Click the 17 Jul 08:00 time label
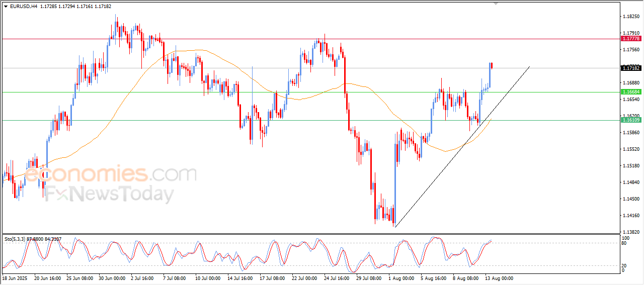Viewport: 644px width, 285px height. (273, 278)
